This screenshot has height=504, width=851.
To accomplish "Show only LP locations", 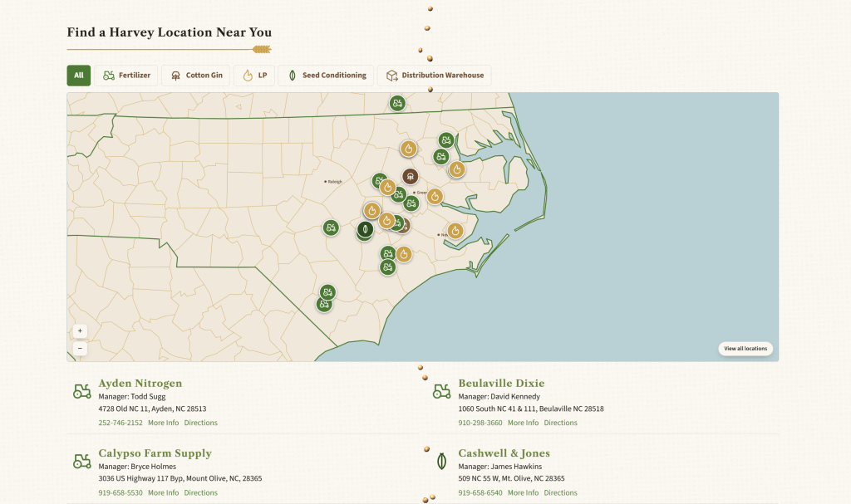I will point(254,76).
